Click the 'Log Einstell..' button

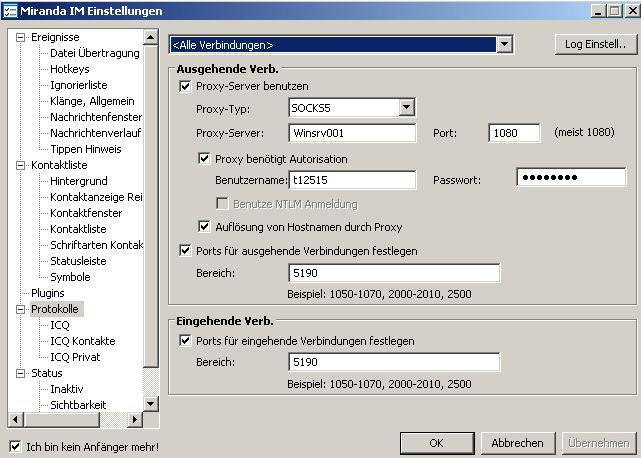coord(596,44)
